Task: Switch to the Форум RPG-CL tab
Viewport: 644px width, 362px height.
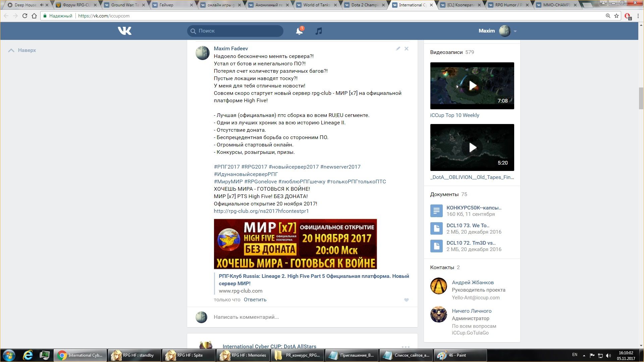Action: click(x=77, y=5)
